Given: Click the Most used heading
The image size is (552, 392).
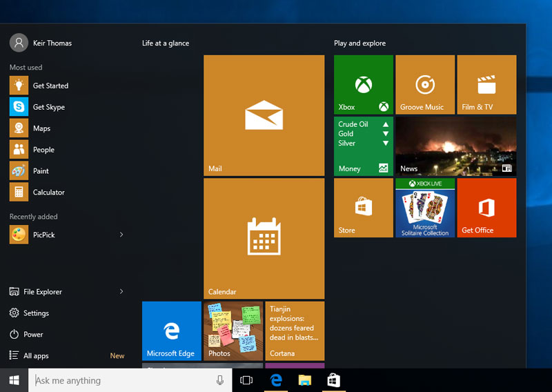Looking at the screenshot, I should click(26, 67).
